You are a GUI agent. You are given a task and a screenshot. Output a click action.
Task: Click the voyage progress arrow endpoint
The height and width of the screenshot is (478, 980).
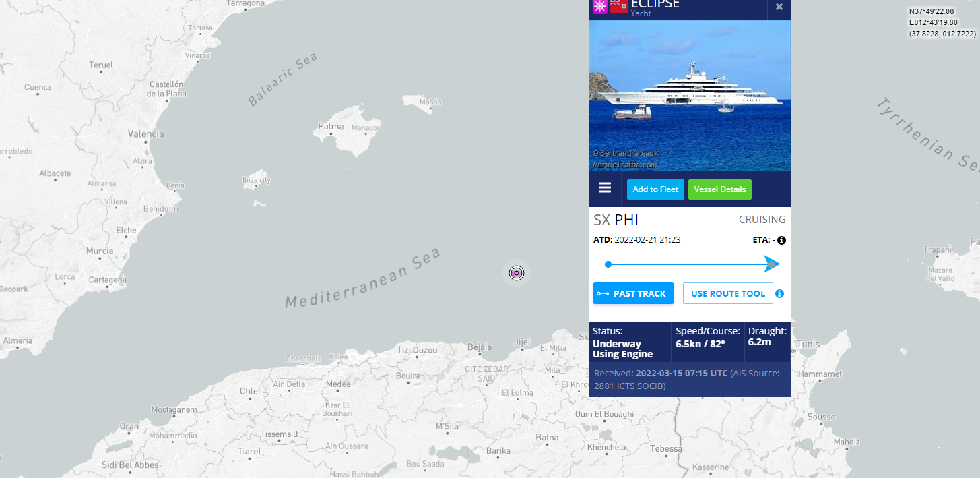772,264
